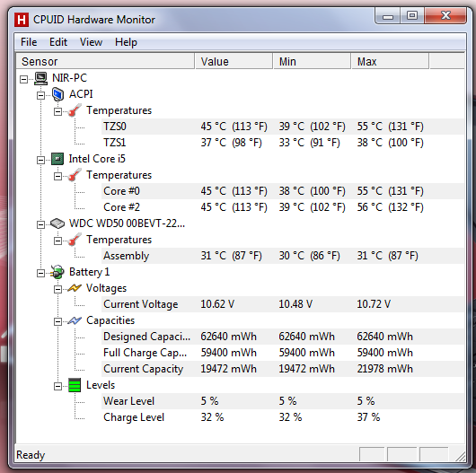This screenshot has height=473, width=476.
Task: Collapse the Intel Core i5 node
Action: tap(40, 160)
